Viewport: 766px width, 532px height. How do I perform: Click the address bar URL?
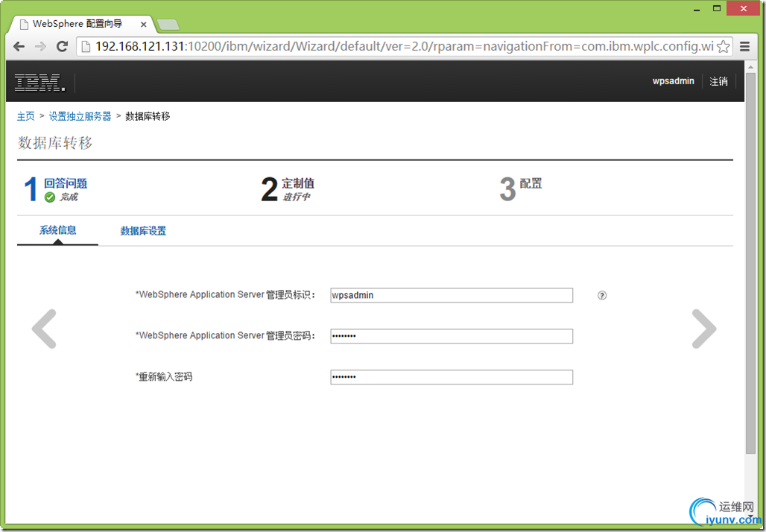(x=404, y=46)
